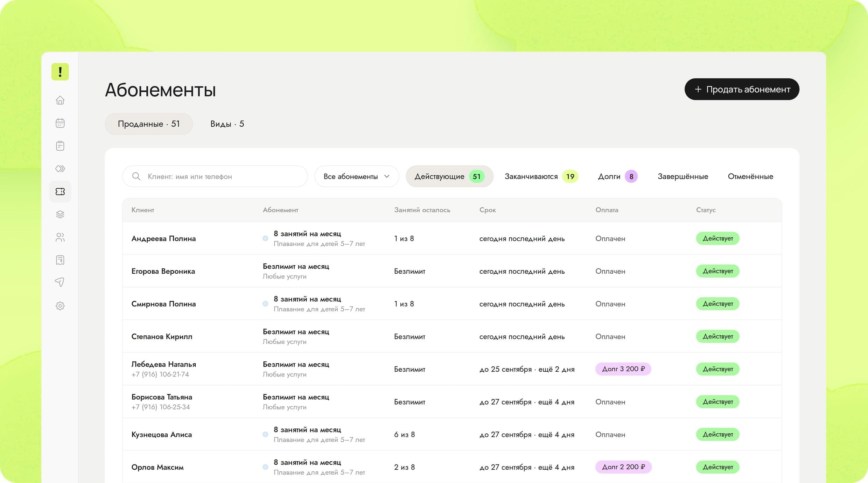This screenshot has height=483, width=868.
Task: Click Действует status of Егорова Вероника
Action: (x=717, y=271)
